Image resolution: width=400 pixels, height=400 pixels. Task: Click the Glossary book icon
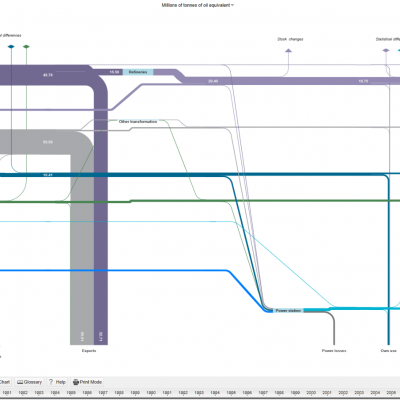pyautogui.click(x=20, y=382)
